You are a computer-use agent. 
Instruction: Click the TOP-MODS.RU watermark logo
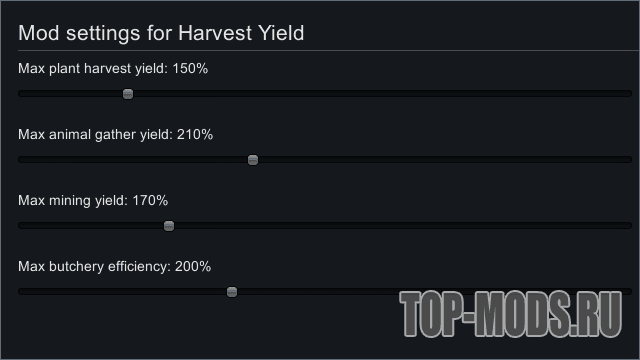point(511,314)
